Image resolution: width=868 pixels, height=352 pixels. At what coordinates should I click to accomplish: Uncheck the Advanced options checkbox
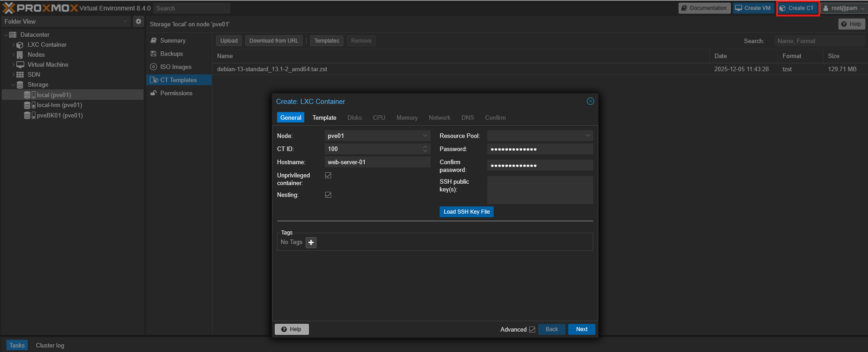[x=532, y=330]
